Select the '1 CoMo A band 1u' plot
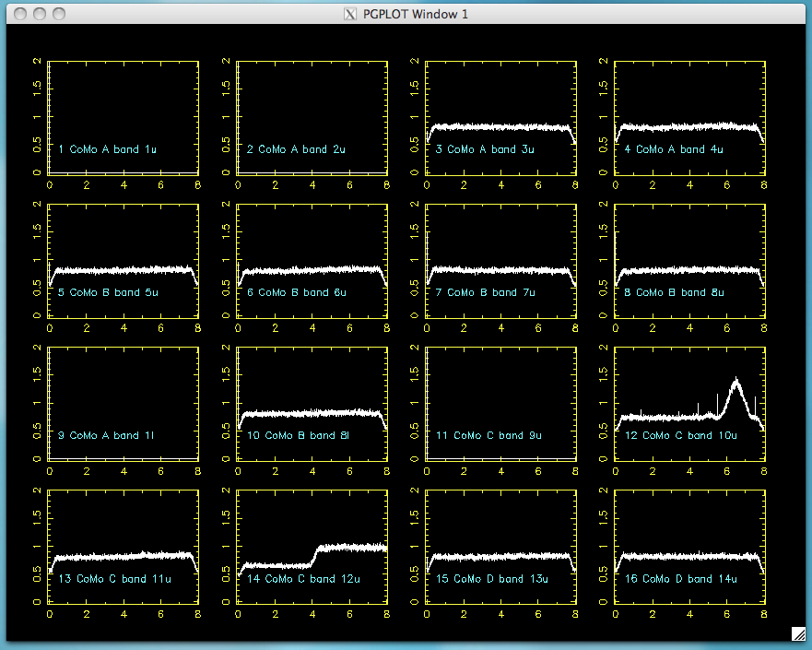The height and width of the screenshot is (650, 812). coord(124,117)
